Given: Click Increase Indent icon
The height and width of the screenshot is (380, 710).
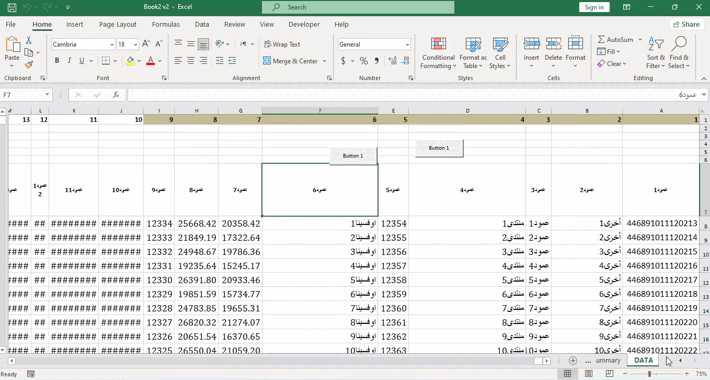Looking at the screenshot, I should click(232, 61).
